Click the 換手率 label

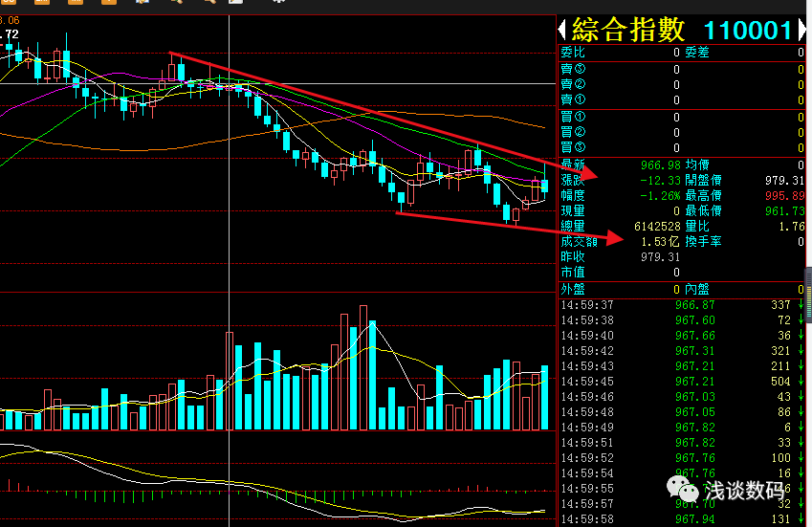(x=703, y=241)
